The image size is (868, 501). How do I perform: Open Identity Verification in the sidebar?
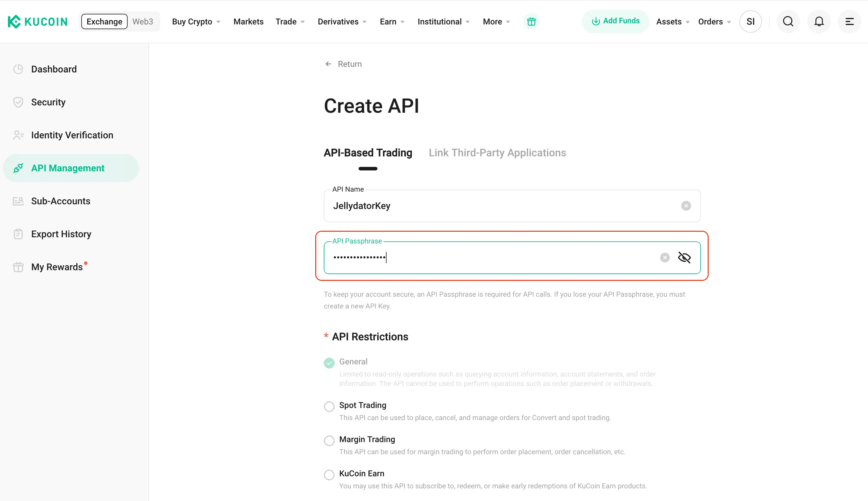point(71,135)
